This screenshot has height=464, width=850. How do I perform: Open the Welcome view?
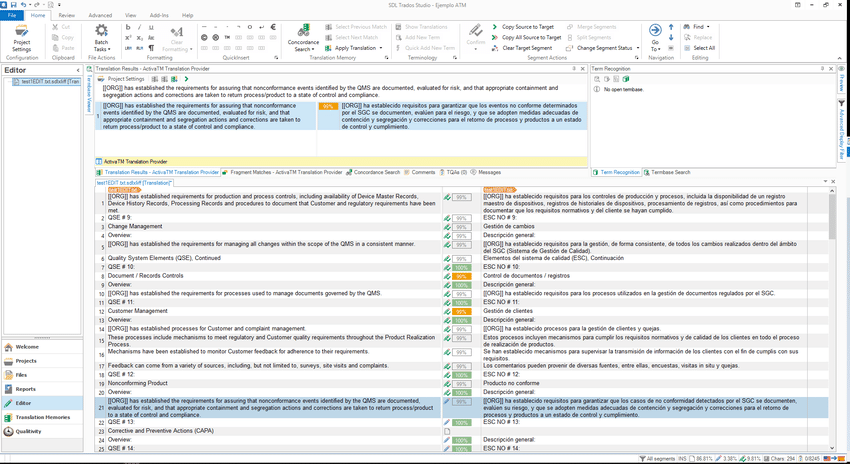(42, 346)
